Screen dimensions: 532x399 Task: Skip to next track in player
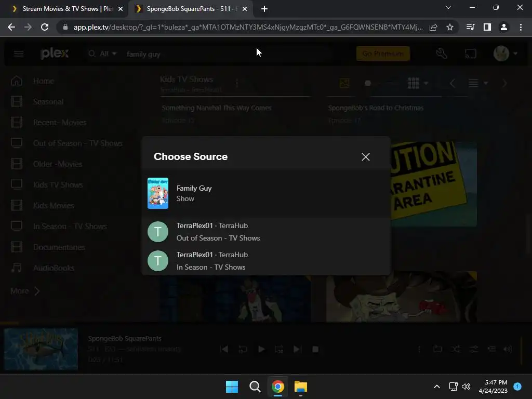[x=297, y=349]
